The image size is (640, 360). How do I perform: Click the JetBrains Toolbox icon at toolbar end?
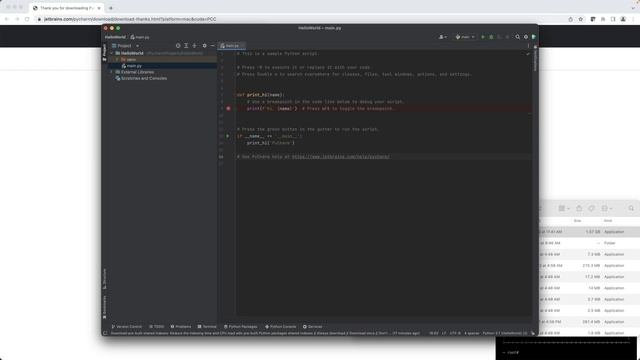pyautogui.click(x=533, y=37)
